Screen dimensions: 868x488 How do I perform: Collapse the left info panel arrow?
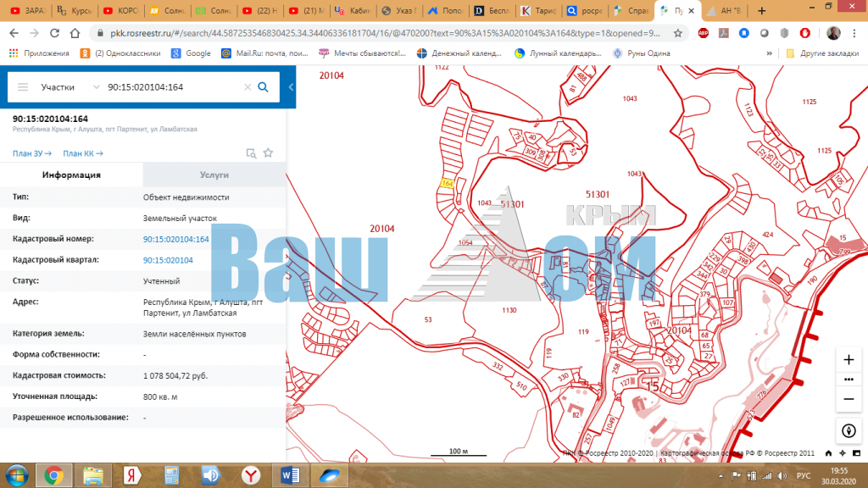pos(291,87)
